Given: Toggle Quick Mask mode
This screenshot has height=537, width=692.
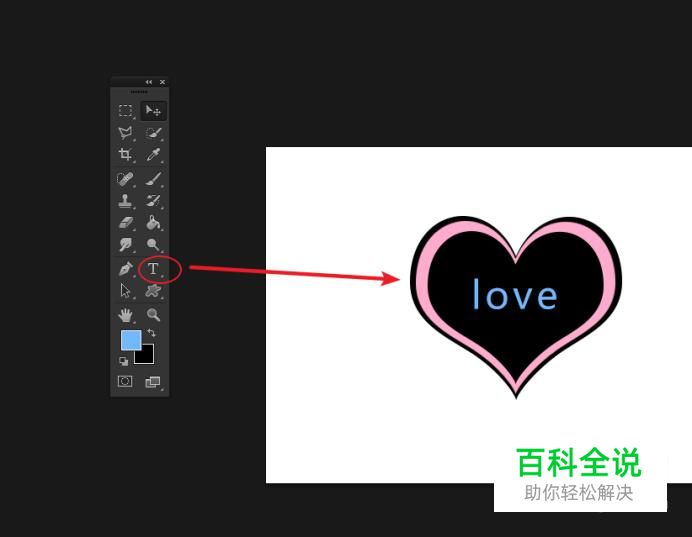Looking at the screenshot, I should [x=125, y=381].
